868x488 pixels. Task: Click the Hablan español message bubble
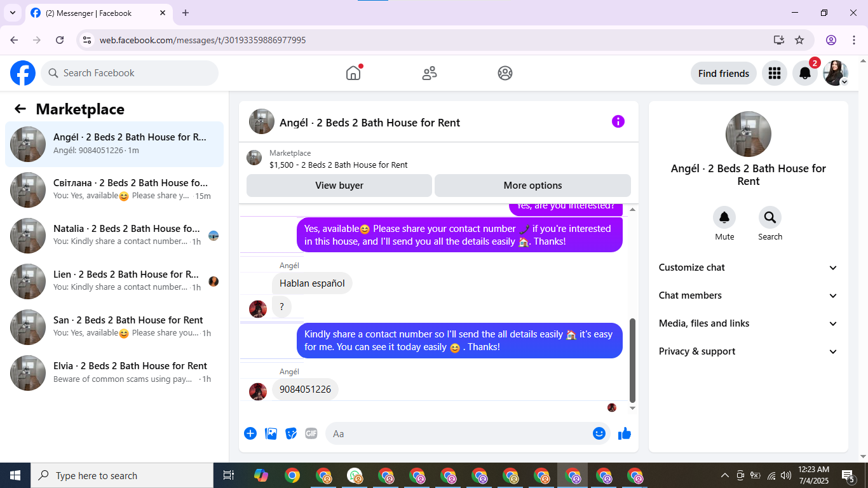point(312,283)
